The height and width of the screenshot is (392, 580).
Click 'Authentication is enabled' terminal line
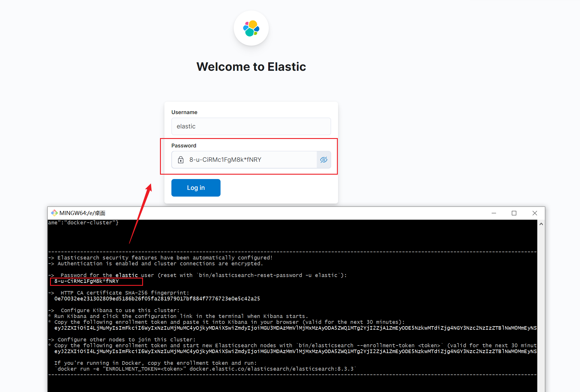point(156,264)
